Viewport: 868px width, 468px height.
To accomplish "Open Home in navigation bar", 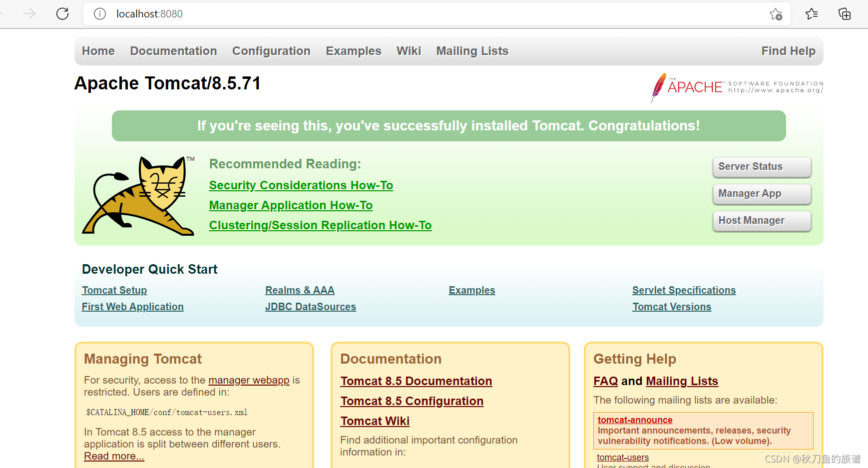I will [x=98, y=51].
